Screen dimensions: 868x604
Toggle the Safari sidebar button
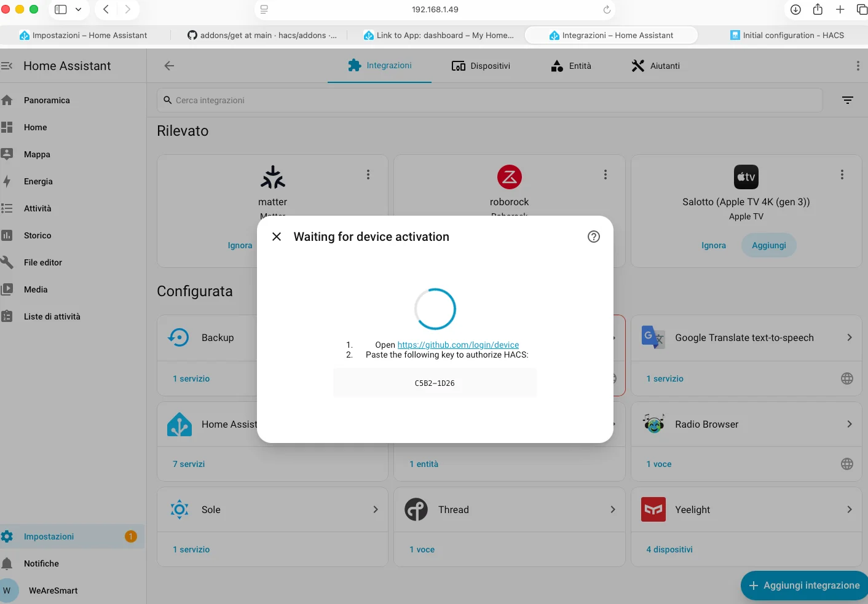coord(61,9)
